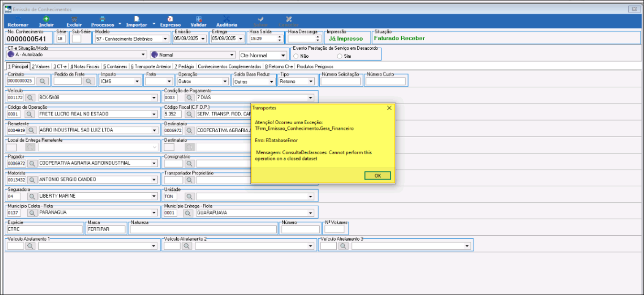Select the Não radio button
The width and height of the screenshot is (644, 295).
click(x=296, y=56)
